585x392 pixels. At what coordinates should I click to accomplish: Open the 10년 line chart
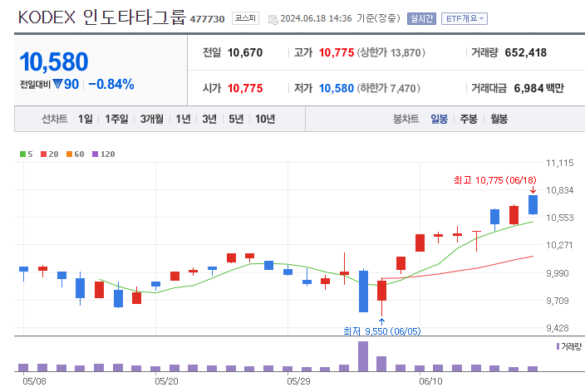[265, 119]
